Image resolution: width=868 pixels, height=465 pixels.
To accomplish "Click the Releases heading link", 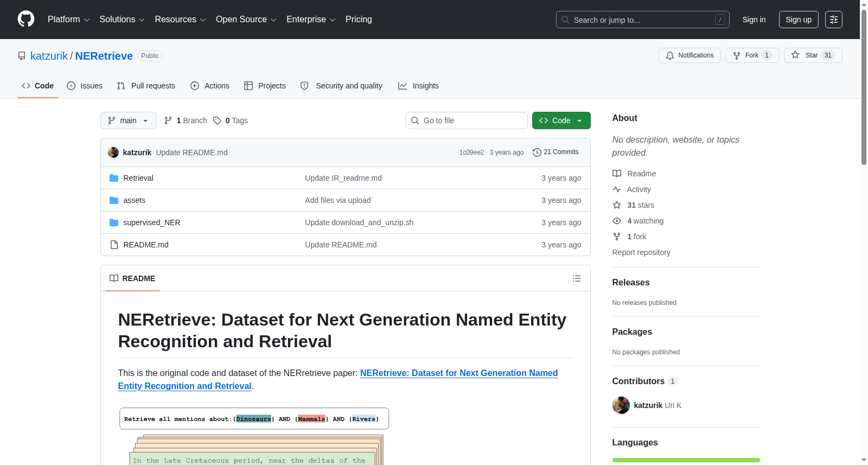I will (x=631, y=282).
